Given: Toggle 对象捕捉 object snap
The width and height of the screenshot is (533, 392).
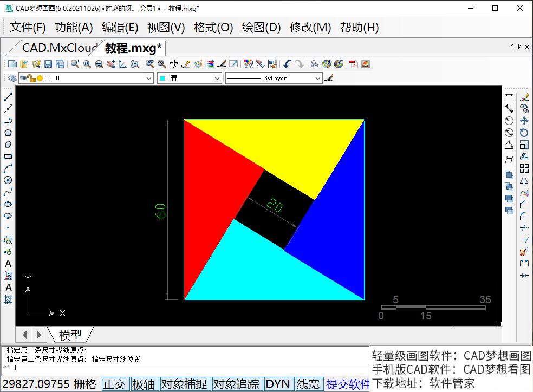Looking at the screenshot, I should tap(184, 384).
